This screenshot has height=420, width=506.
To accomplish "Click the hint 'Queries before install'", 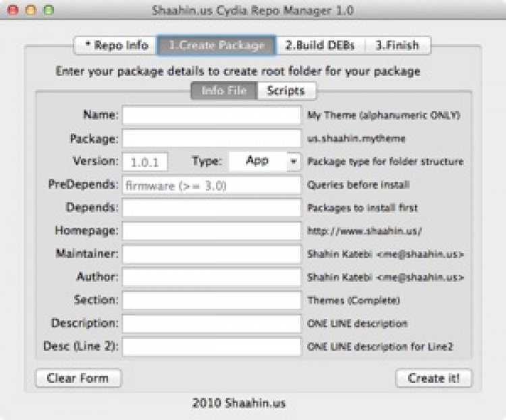I will click(358, 185).
